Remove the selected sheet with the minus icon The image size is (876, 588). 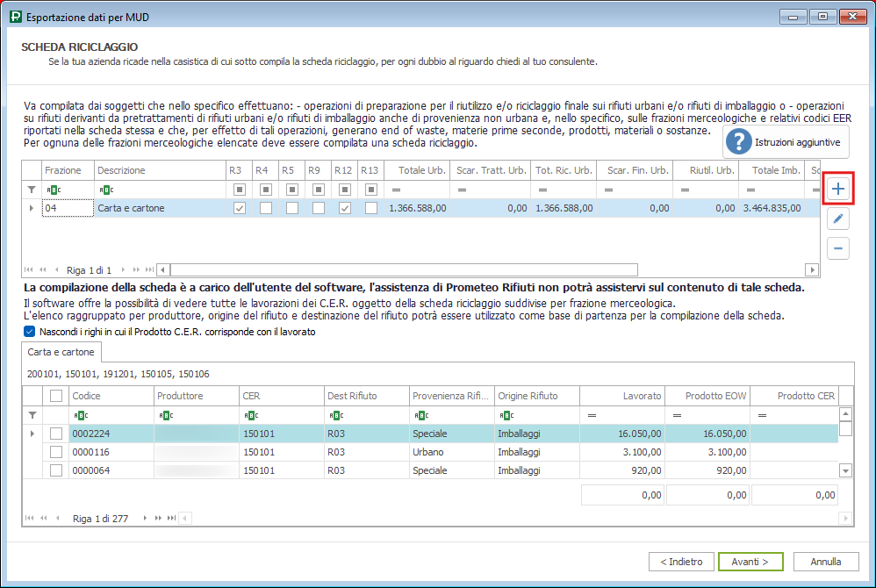[838, 248]
